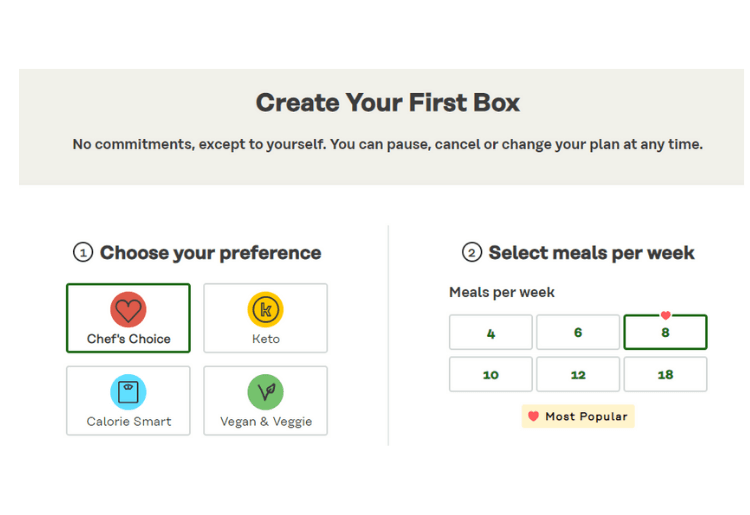Viewport: 750px width, 515px height.
Task: Choose the Keto preference label
Action: [265, 339]
